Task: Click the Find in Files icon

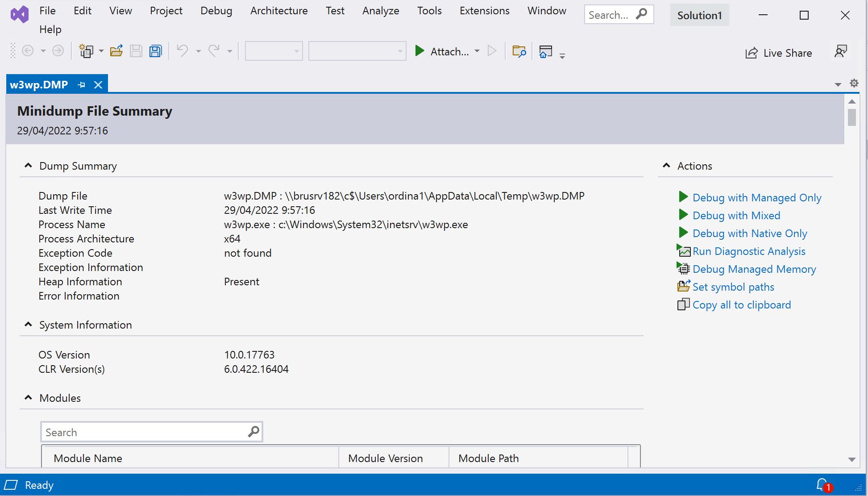Action: click(x=519, y=51)
